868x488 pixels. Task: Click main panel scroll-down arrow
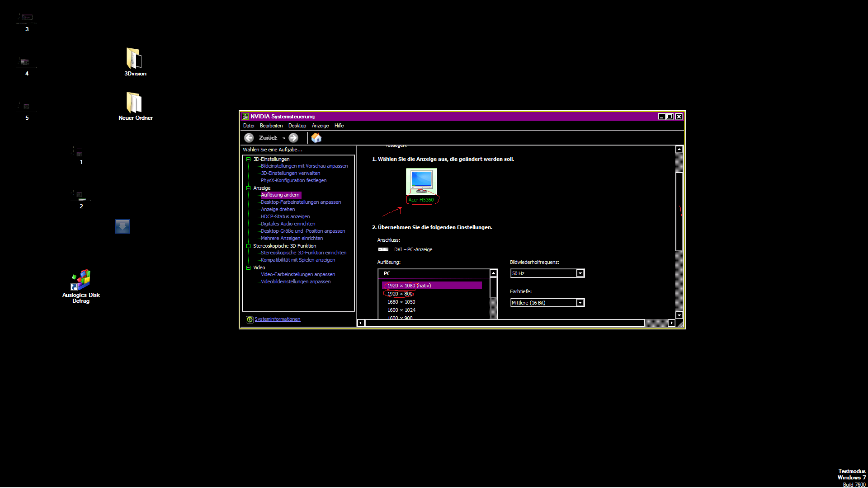pos(679,315)
